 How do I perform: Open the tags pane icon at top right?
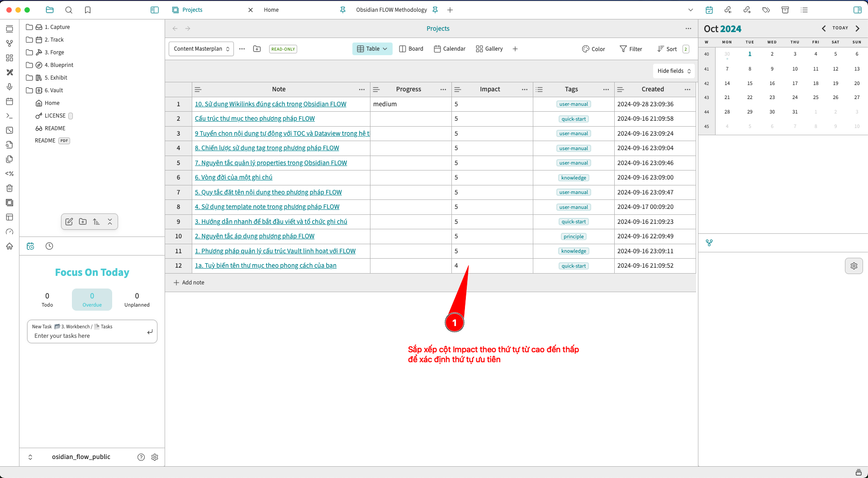[766, 9]
